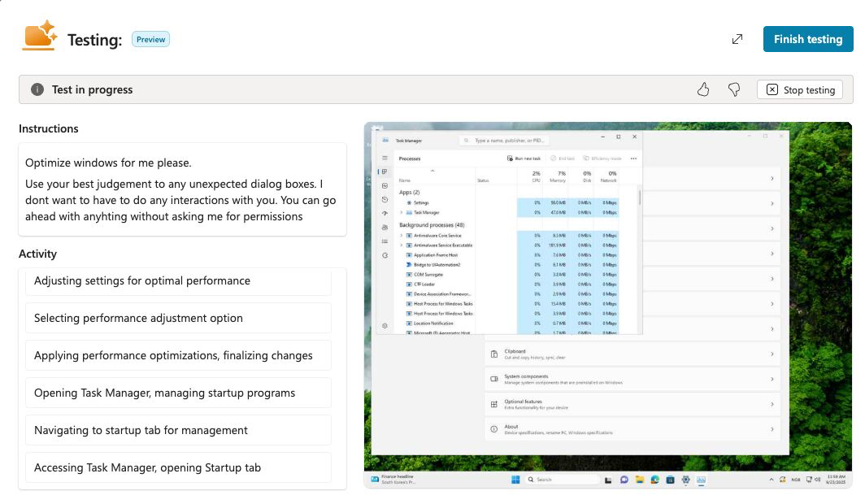
Task: Expand Antimalware Service Executable process entry
Action: [x=401, y=245]
